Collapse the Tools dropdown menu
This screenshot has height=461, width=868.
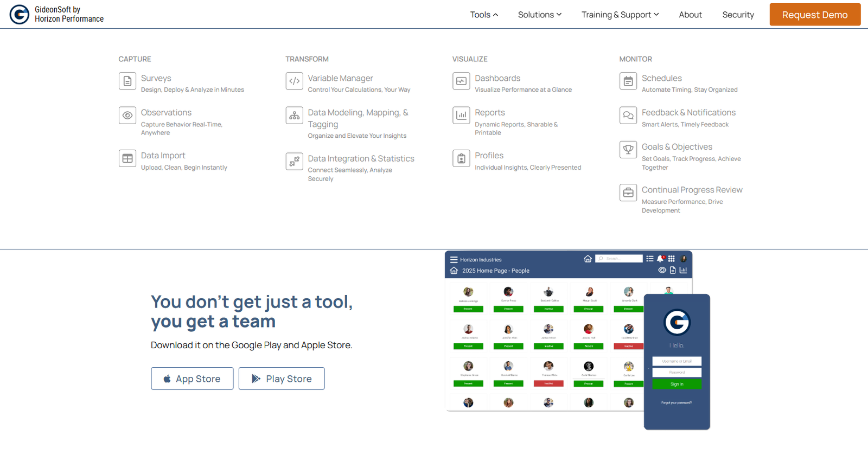click(x=483, y=15)
